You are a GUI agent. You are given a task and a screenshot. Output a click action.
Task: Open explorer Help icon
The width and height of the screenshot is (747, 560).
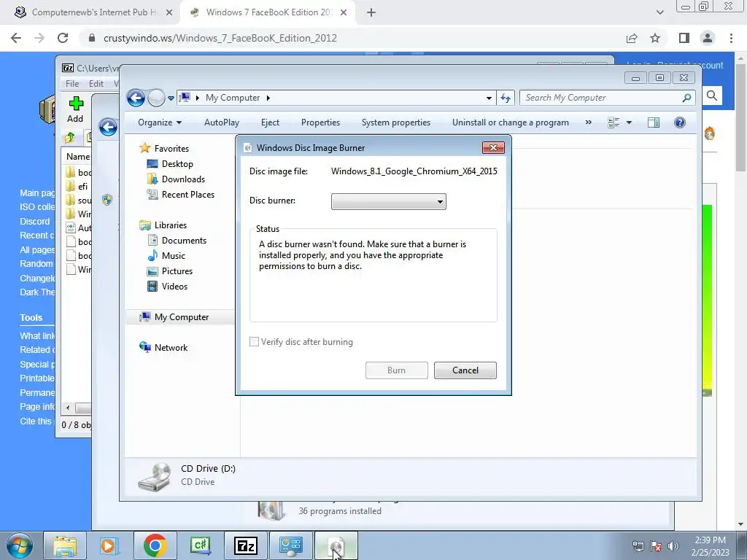680,122
